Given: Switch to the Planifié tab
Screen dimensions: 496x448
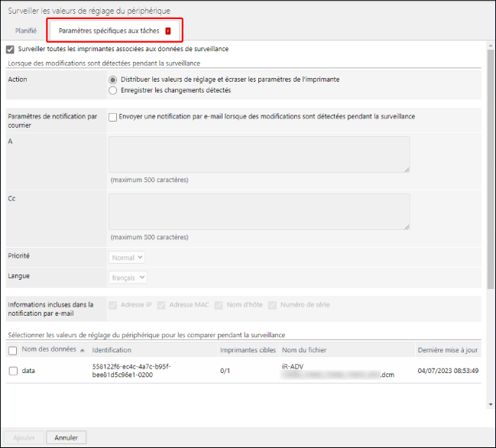Looking at the screenshot, I should coord(26,31).
